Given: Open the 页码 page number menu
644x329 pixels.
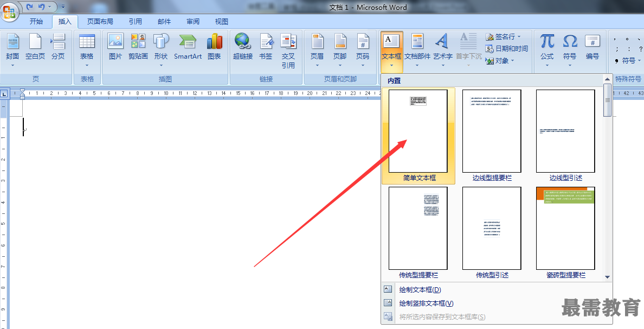Looking at the screenshot, I should pos(363,50).
